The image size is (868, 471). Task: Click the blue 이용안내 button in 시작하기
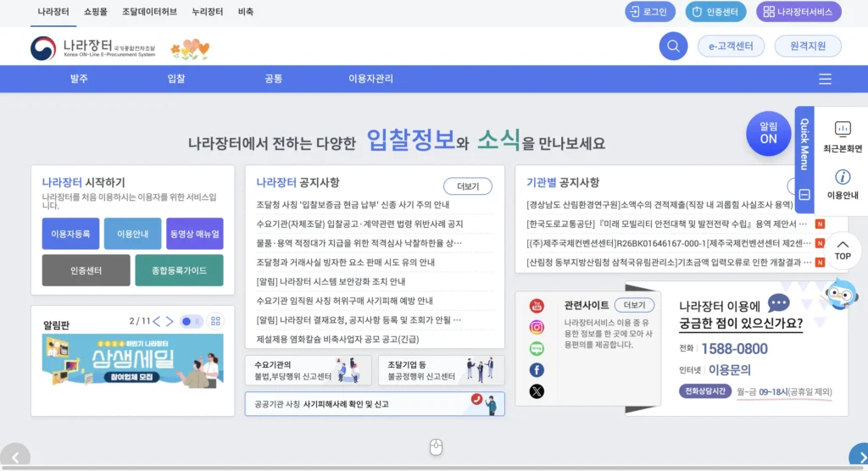click(x=133, y=234)
